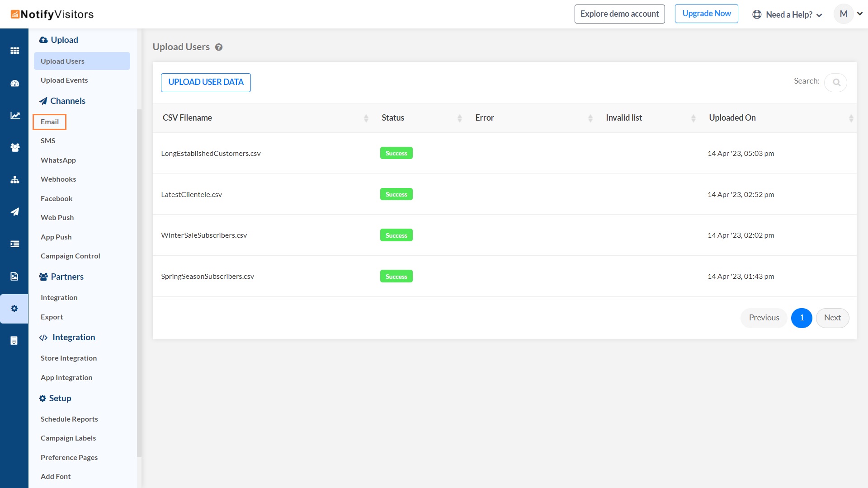Click the Channels paper plane icon in sidebar

pos(43,101)
